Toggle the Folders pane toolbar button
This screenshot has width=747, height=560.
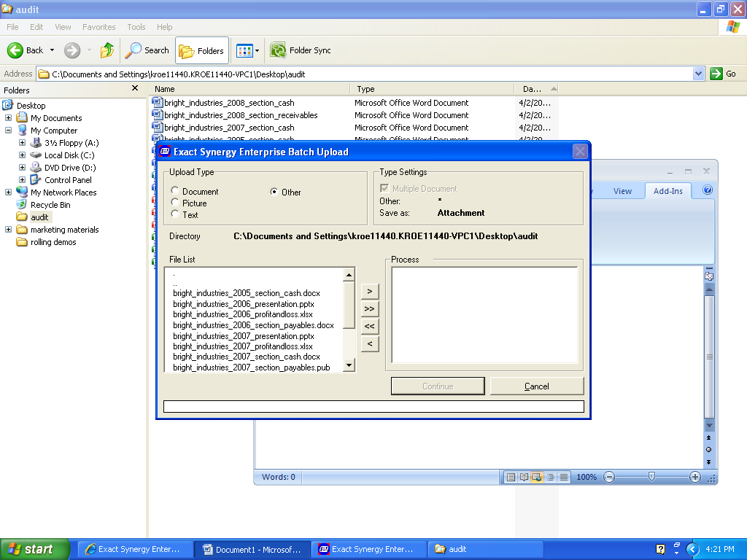point(202,50)
